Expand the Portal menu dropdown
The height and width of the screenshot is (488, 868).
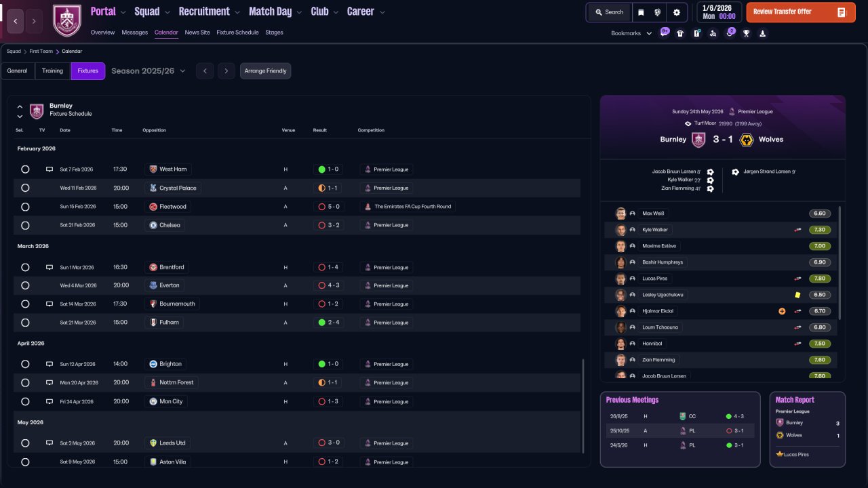point(123,12)
